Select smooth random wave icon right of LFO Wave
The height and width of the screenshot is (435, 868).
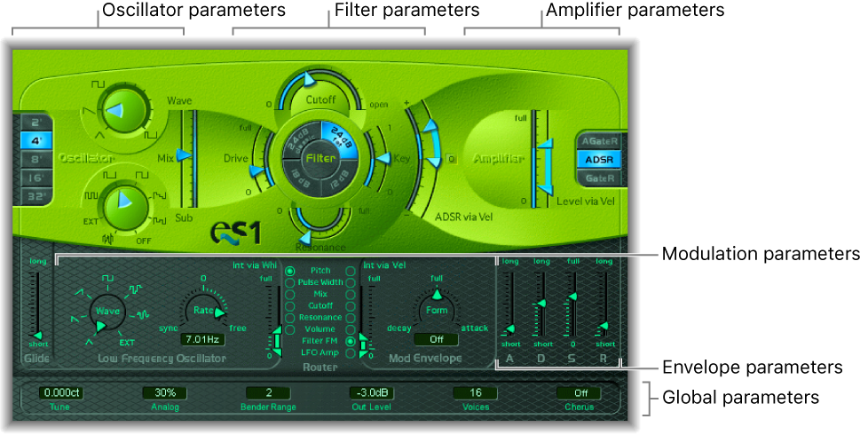[x=143, y=315]
